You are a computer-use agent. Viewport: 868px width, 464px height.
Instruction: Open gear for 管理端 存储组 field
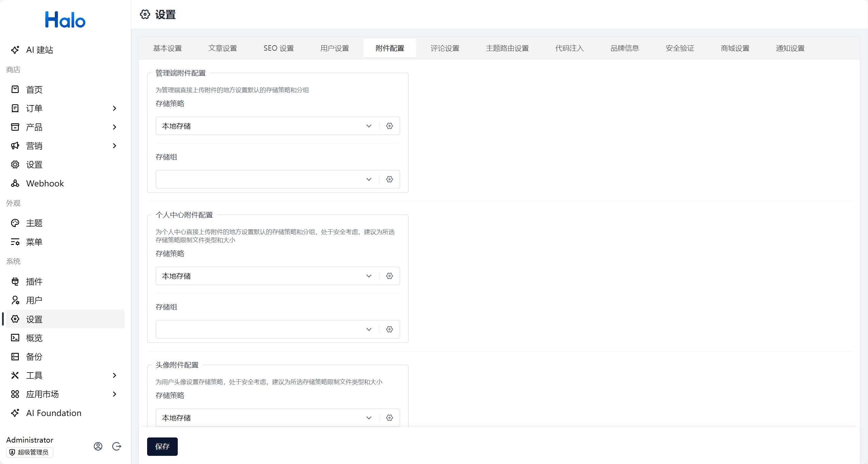tap(390, 179)
